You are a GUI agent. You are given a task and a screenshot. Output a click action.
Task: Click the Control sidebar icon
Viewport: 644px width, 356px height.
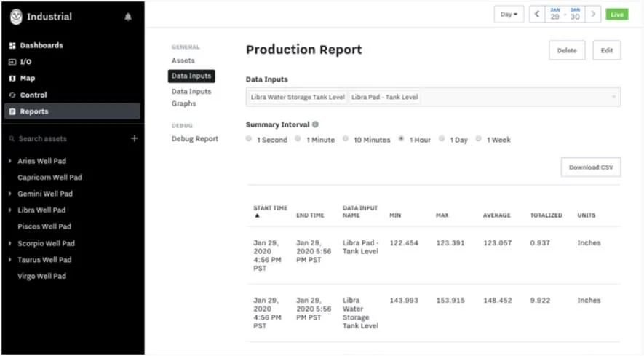[x=12, y=95]
